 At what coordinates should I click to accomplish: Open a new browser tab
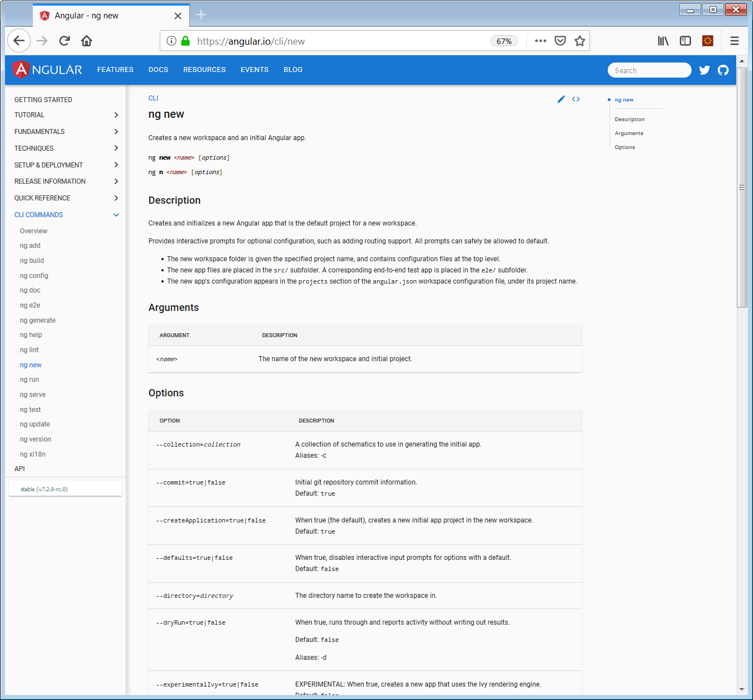(200, 15)
